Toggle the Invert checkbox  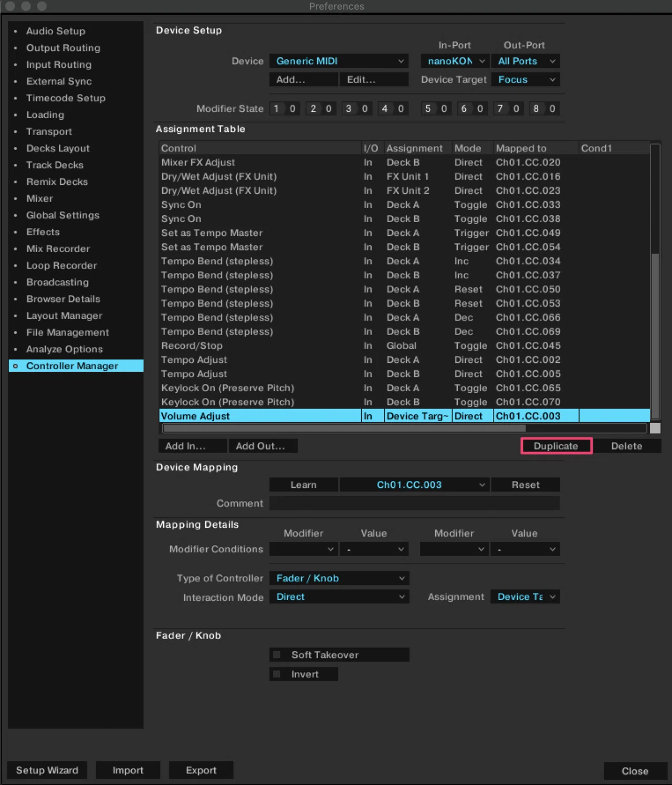pos(277,674)
